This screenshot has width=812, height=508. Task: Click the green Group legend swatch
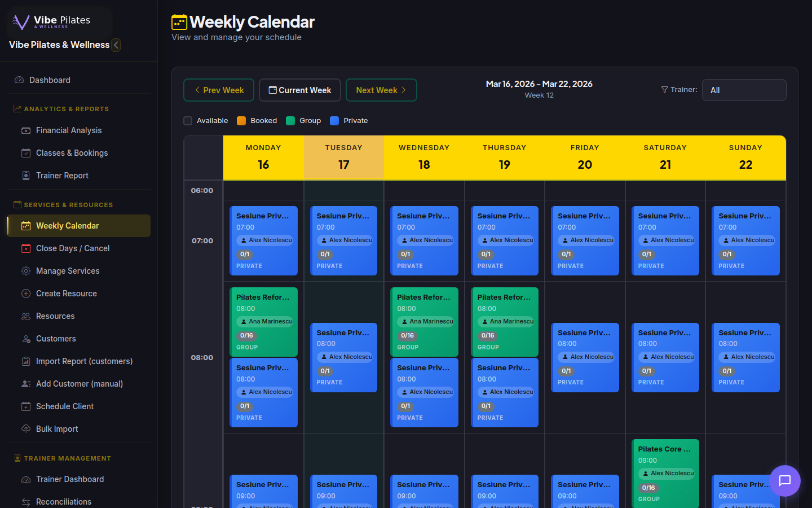pyautogui.click(x=290, y=121)
